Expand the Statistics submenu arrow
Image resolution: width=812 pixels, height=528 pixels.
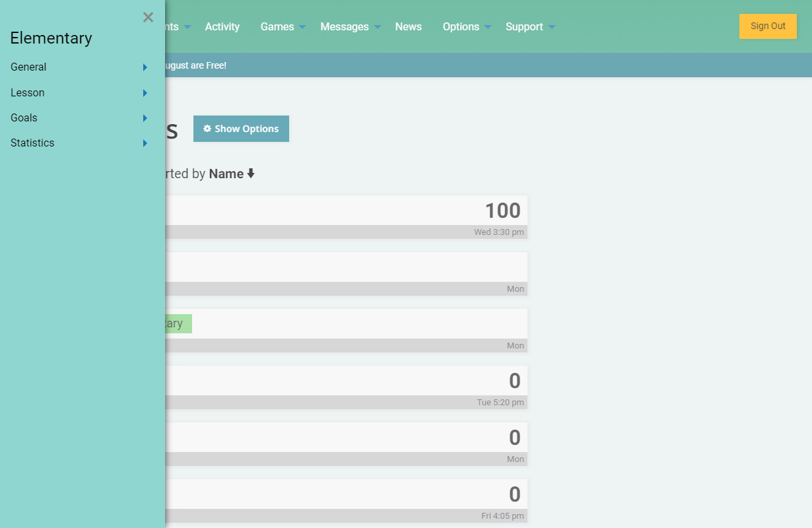coord(145,143)
